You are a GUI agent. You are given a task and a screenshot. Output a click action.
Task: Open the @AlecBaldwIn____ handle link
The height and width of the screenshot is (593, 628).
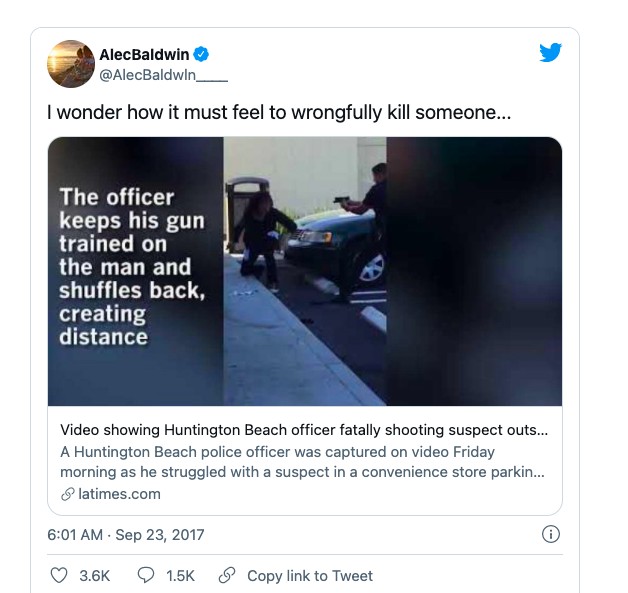163,73
